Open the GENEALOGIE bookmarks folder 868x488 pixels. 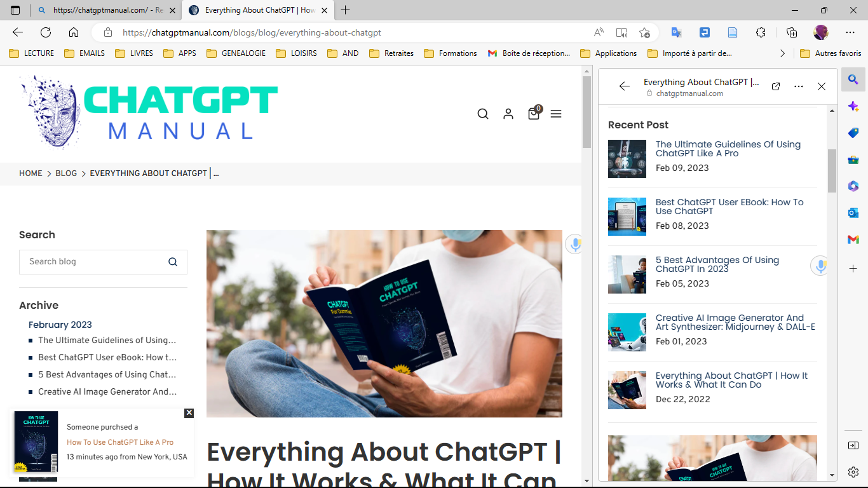[236, 53]
